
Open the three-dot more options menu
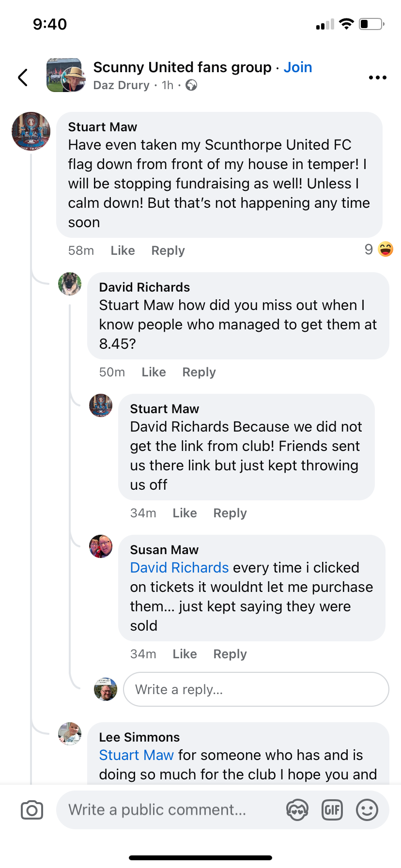pos(377,77)
